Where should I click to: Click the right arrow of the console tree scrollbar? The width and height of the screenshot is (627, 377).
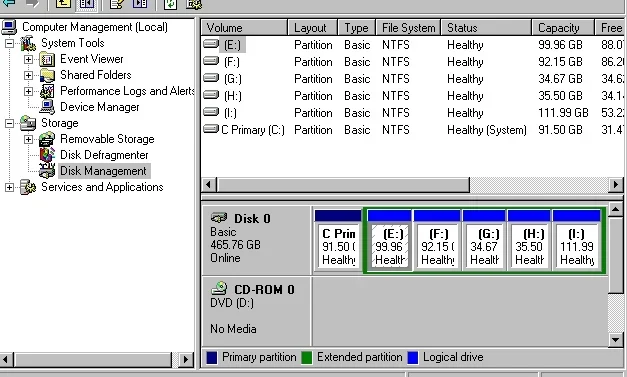tap(185, 359)
